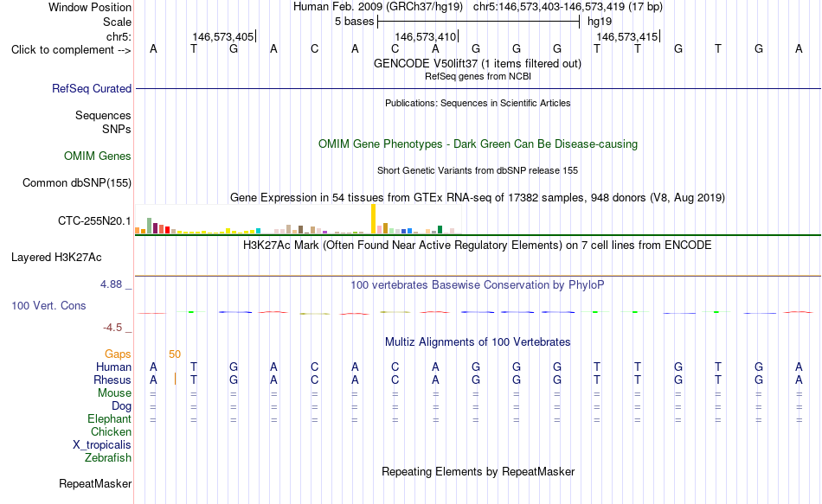Click the chr5:146,573,403-146,573,419 (17 bp) position text
This screenshot has width=822, height=504.
[x=568, y=7]
